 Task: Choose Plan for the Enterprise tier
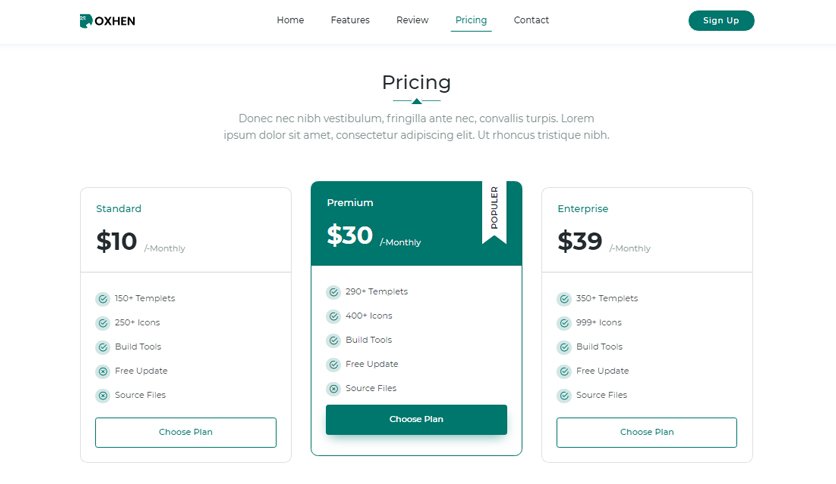[x=647, y=432]
